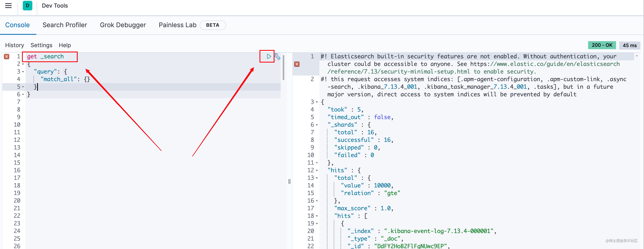Image resolution: width=644 pixels, height=249 pixels.
Task: Open the hamburger navigation menu
Action: 8,6
